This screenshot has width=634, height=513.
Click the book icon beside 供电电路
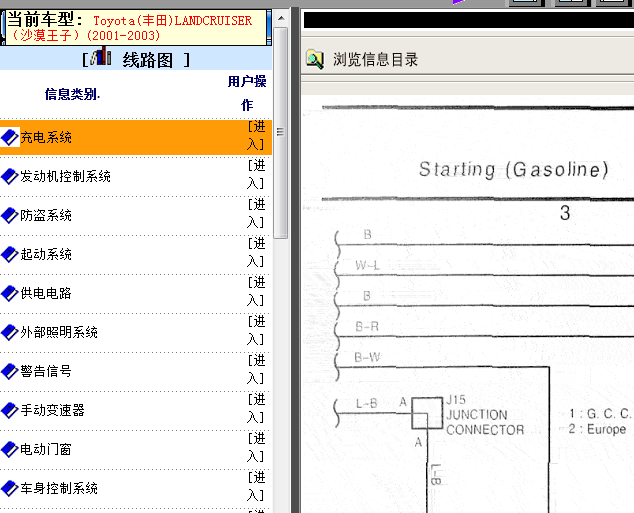10,293
